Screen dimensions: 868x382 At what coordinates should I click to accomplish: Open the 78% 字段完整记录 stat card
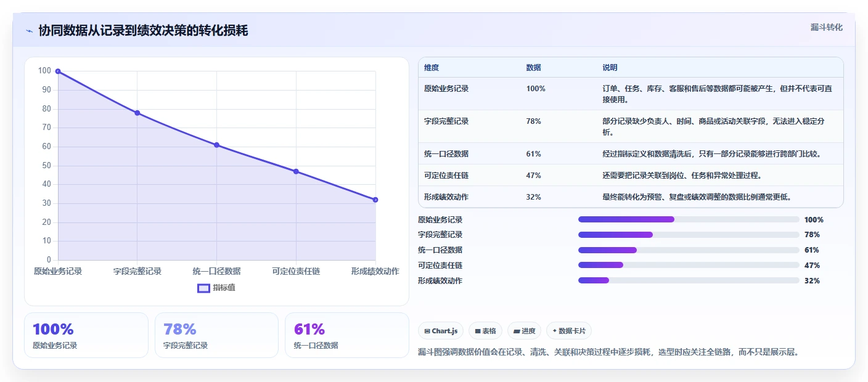(216, 335)
